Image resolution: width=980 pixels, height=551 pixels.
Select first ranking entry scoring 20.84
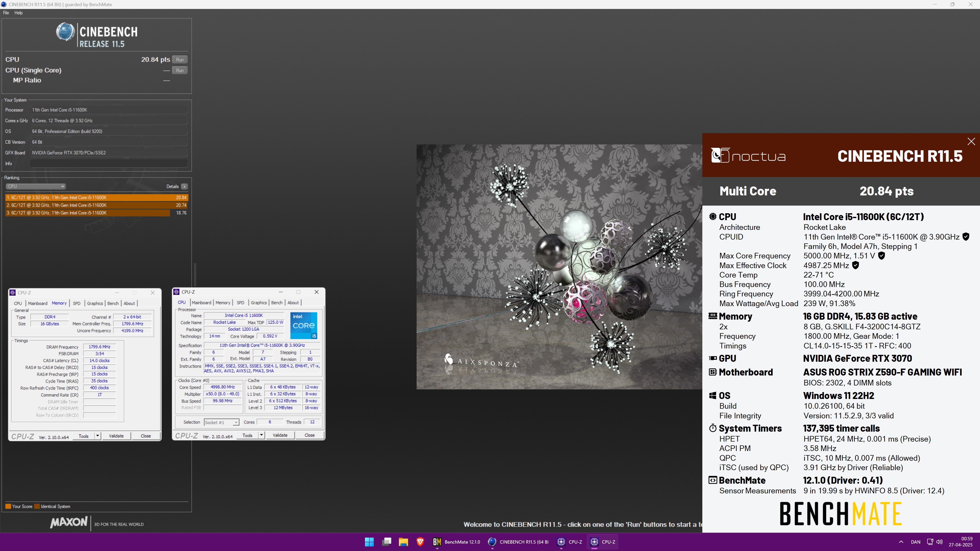97,197
